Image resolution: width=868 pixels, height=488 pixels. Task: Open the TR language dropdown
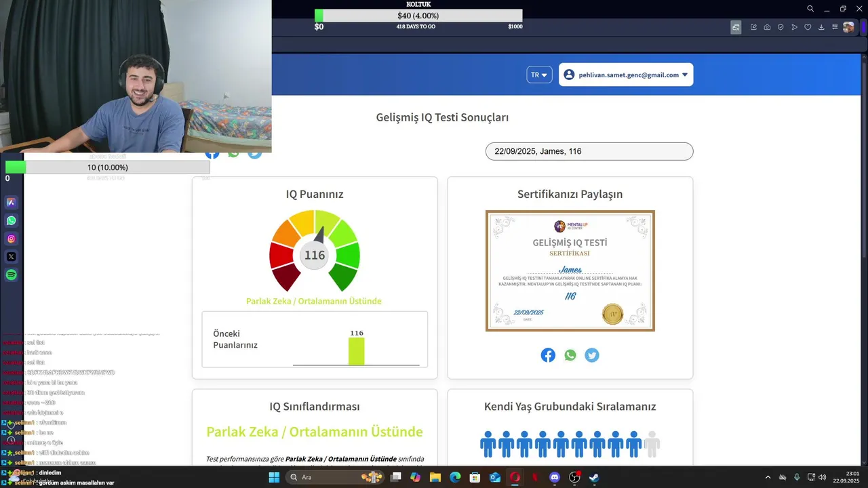539,75
